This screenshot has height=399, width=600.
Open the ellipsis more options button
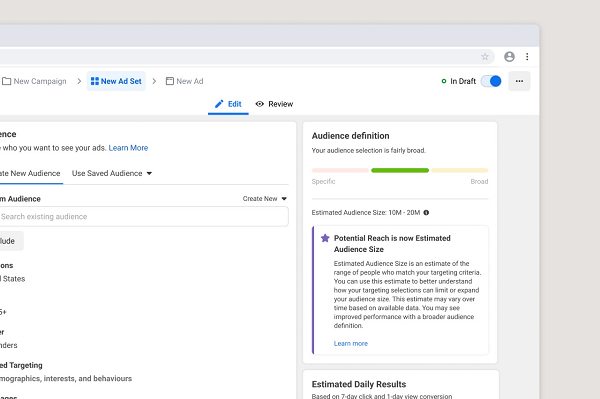tap(519, 81)
